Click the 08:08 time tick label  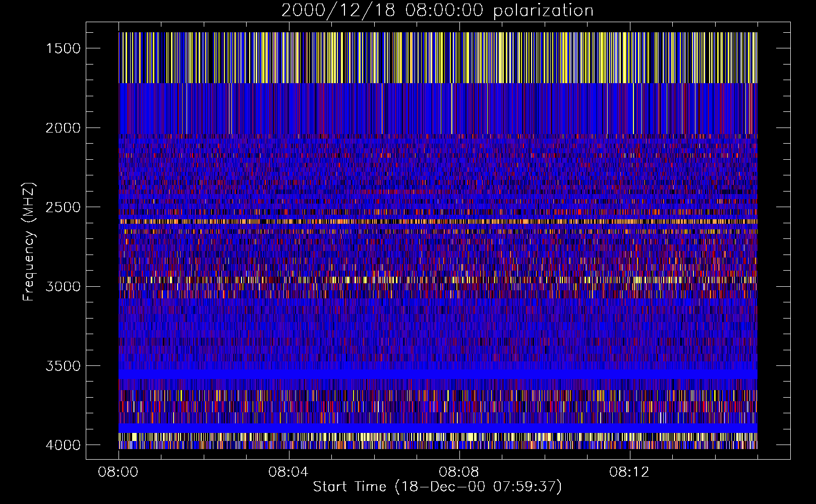[x=459, y=472]
